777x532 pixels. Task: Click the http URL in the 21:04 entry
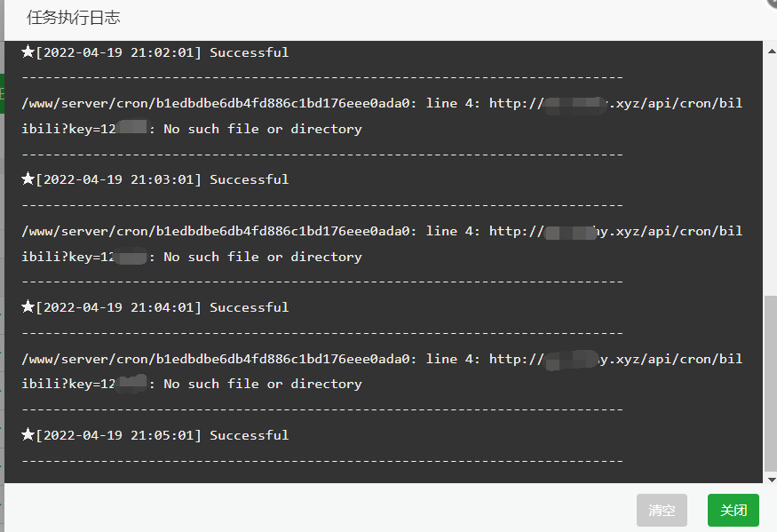(616, 359)
